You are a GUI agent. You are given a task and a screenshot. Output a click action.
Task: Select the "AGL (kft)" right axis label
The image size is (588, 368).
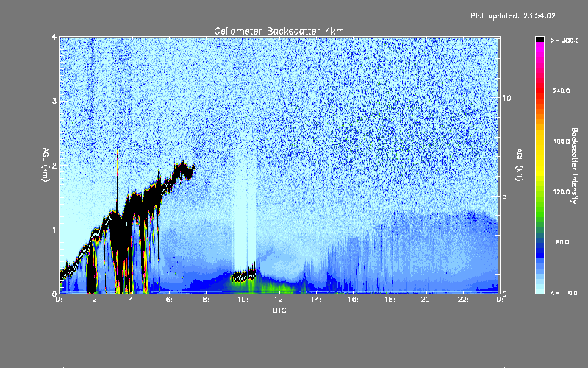(x=519, y=164)
